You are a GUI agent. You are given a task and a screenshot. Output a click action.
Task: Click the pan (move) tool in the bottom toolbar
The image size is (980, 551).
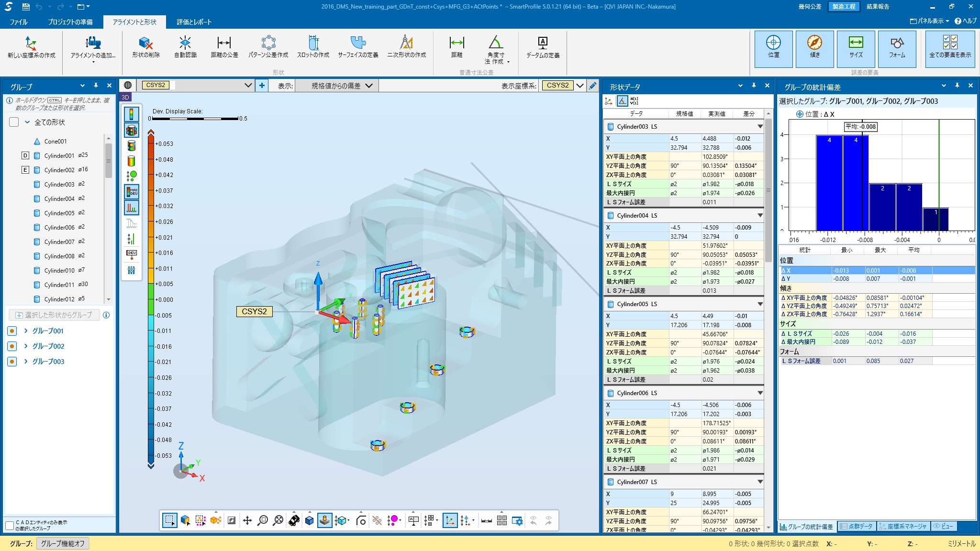click(x=247, y=520)
